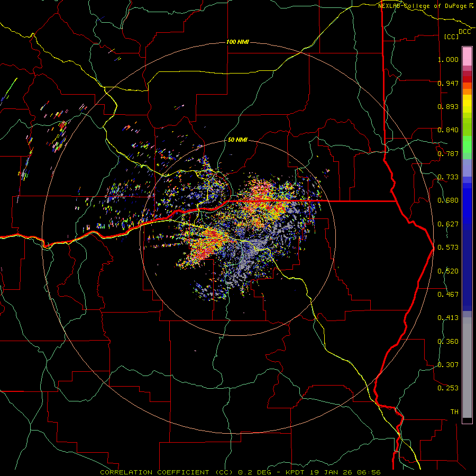
Task: Click the 0.520 scale value
Action: 448,271
